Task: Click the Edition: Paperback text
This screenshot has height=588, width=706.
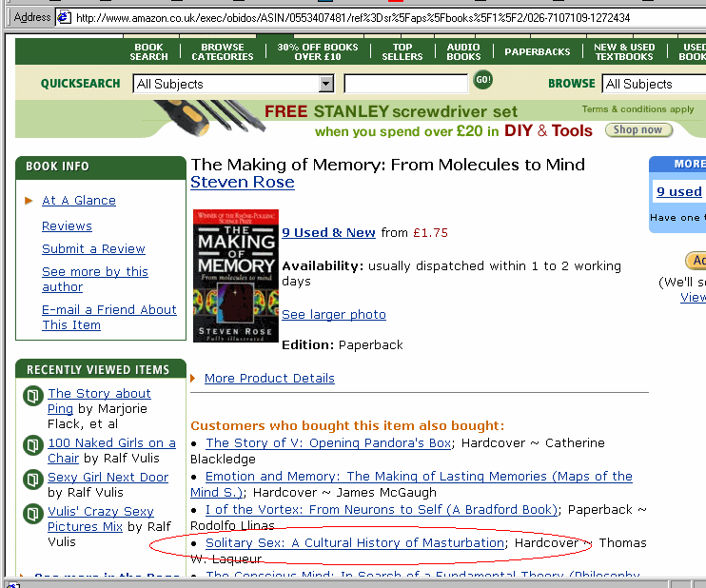Action: (x=343, y=344)
